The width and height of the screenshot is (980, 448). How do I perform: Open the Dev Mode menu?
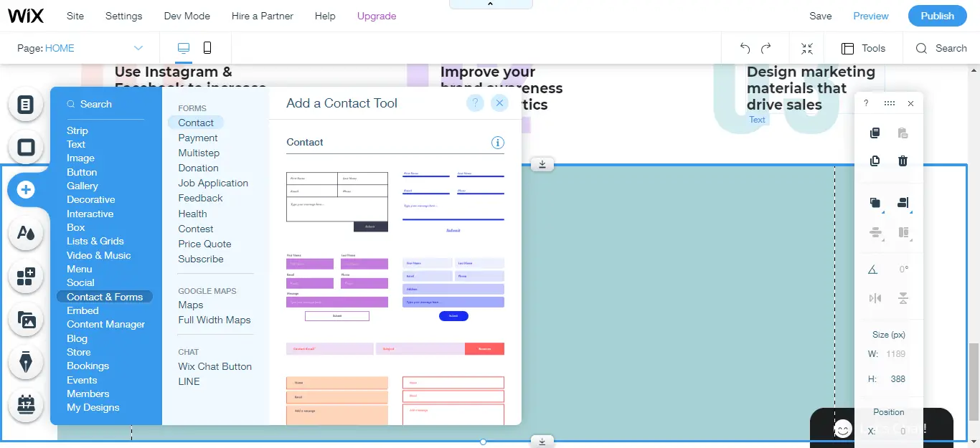tap(187, 16)
